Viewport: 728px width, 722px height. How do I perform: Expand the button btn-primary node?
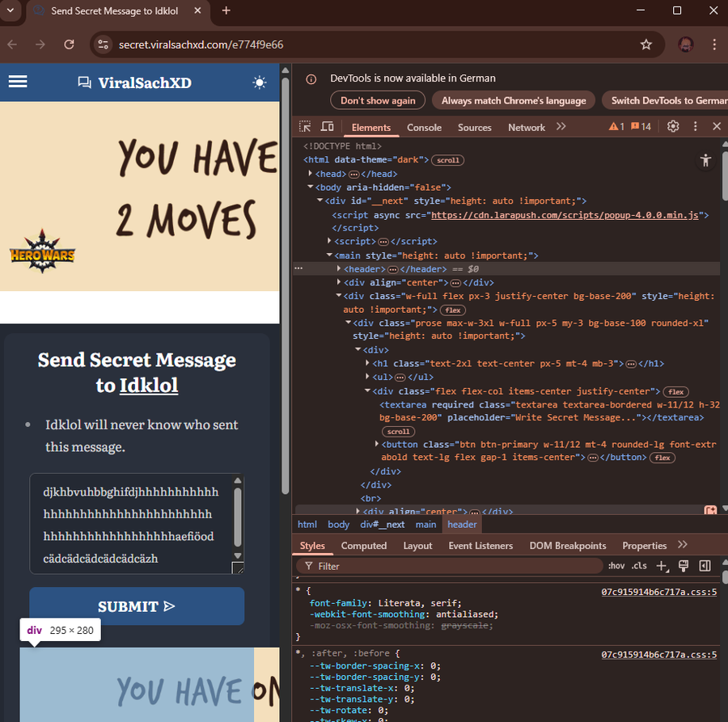(377, 445)
